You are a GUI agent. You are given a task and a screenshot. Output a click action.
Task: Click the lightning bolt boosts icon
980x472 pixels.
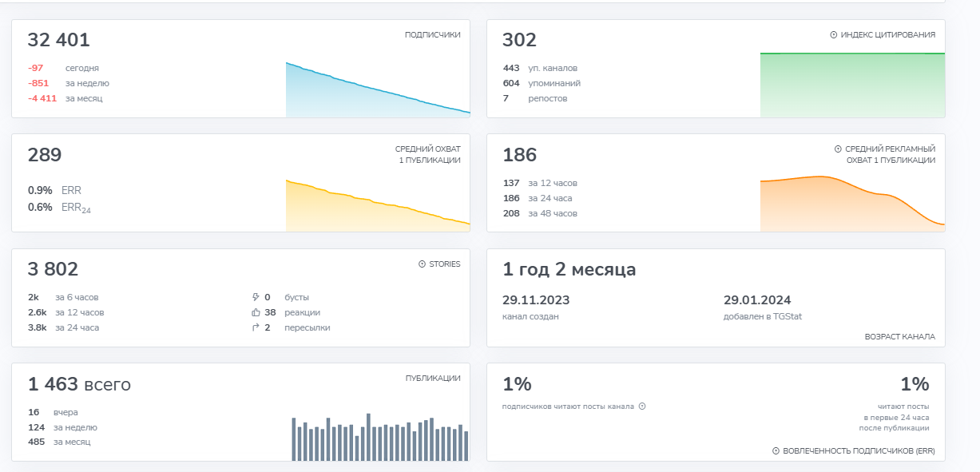pyautogui.click(x=256, y=297)
